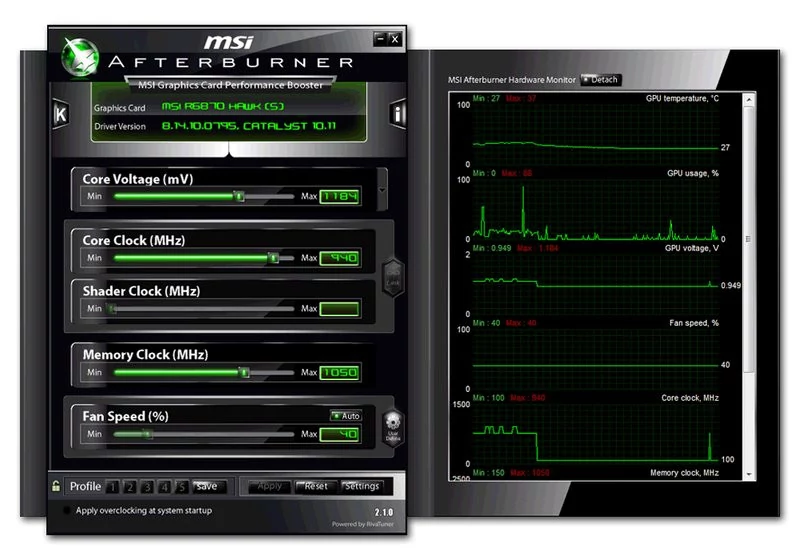Click the GPU temperature graph
Viewport: 800px width, 560px height.
click(x=595, y=134)
